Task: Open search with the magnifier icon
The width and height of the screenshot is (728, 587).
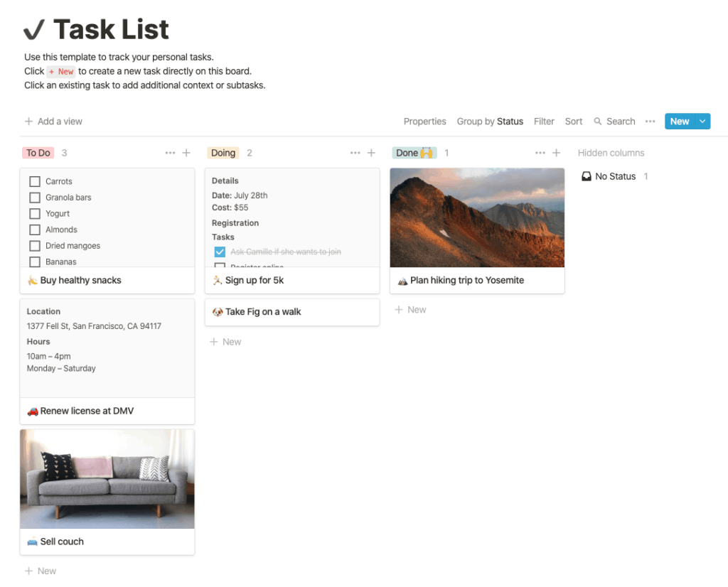Action: [x=614, y=121]
